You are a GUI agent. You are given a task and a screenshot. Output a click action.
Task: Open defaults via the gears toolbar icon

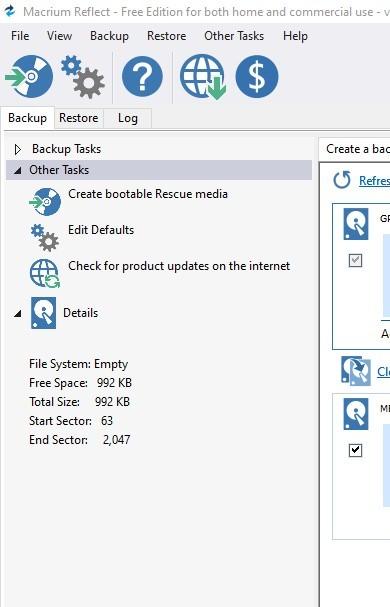(x=83, y=77)
